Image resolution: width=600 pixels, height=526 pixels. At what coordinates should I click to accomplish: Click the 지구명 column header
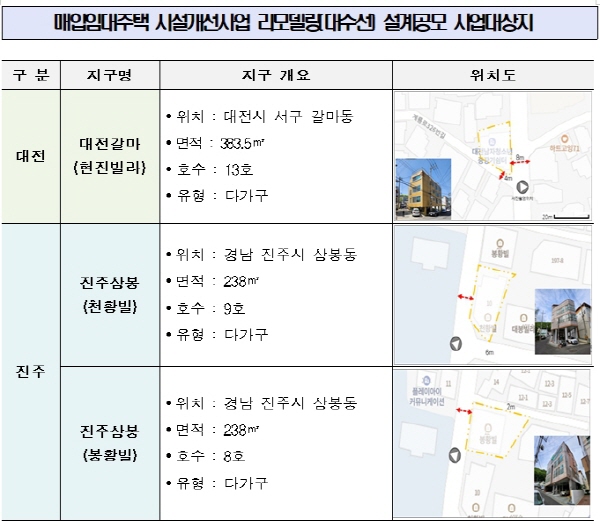[x=108, y=76]
